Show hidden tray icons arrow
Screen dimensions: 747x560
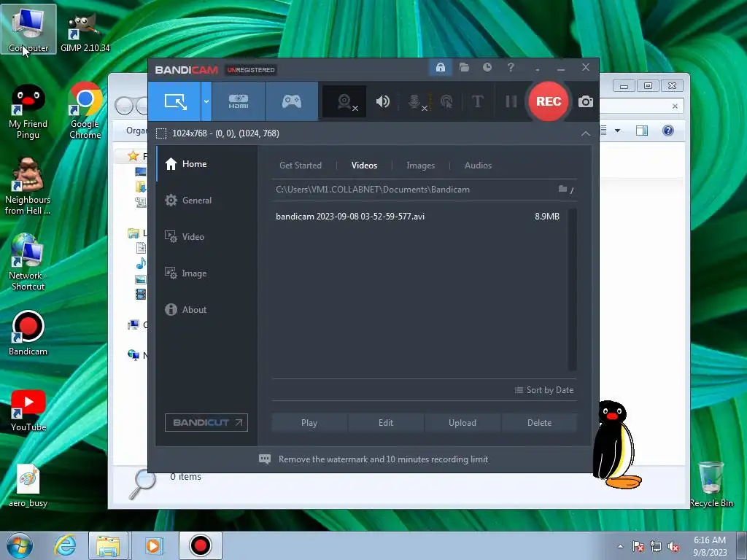click(x=620, y=546)
